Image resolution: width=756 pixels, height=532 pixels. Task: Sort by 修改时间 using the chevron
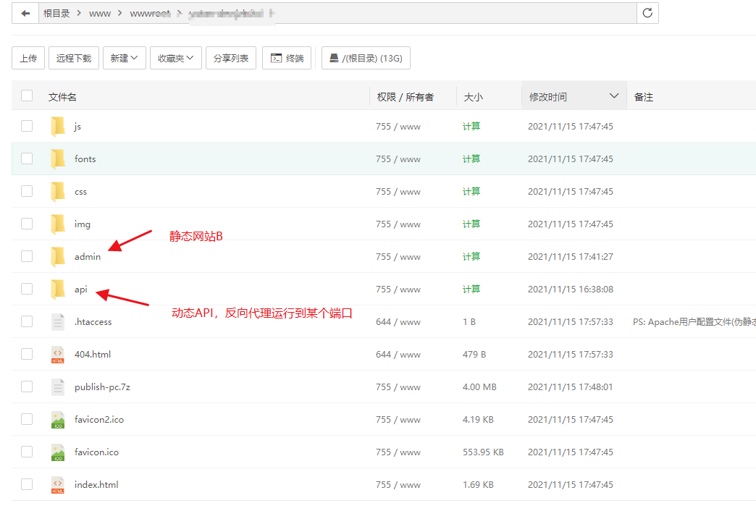click(614, 96)
